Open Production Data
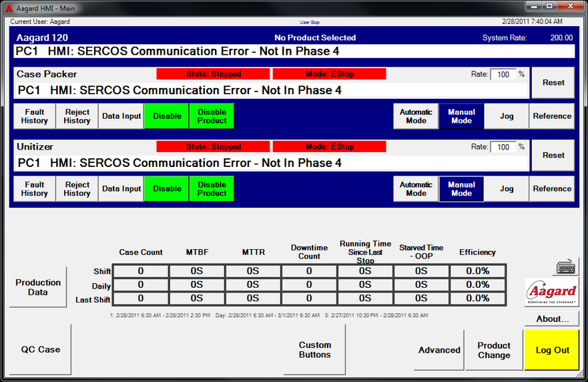 click(38, 287)
